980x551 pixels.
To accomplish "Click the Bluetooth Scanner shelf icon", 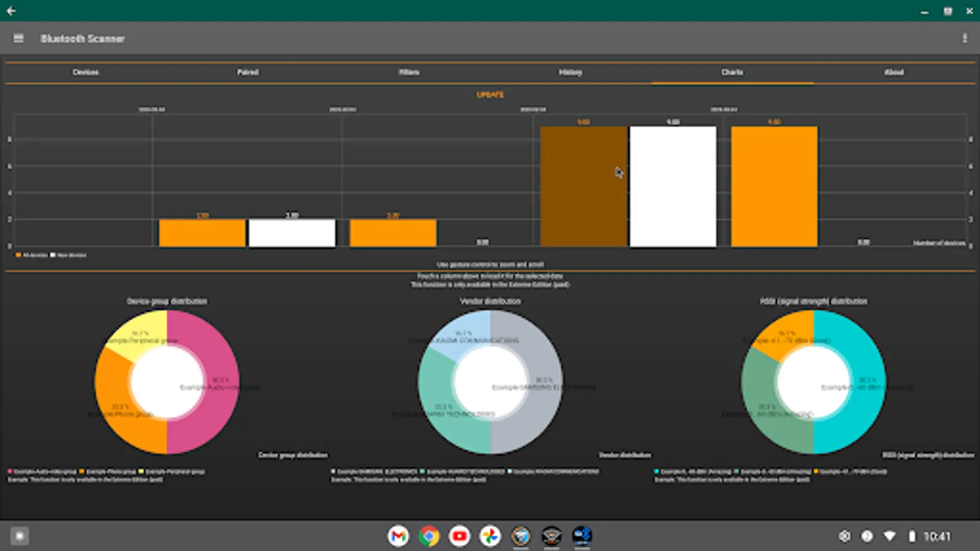I will [582, 536].
